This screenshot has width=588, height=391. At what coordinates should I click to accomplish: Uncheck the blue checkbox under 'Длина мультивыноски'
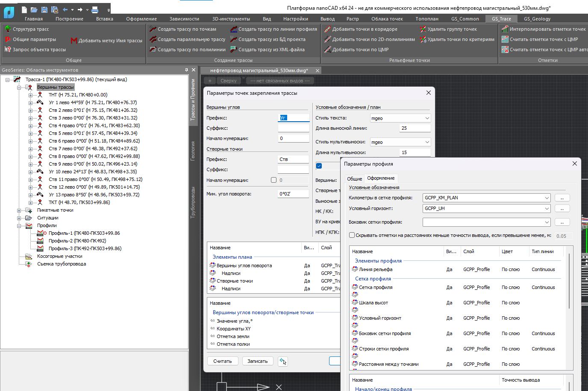click(319, 166)
